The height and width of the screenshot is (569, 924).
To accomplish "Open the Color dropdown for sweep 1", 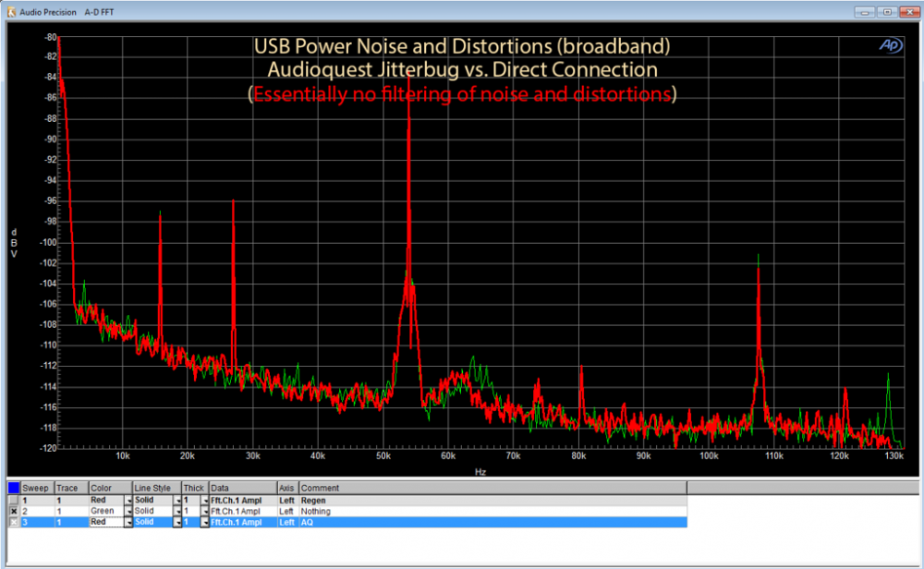I will (128, 500).
